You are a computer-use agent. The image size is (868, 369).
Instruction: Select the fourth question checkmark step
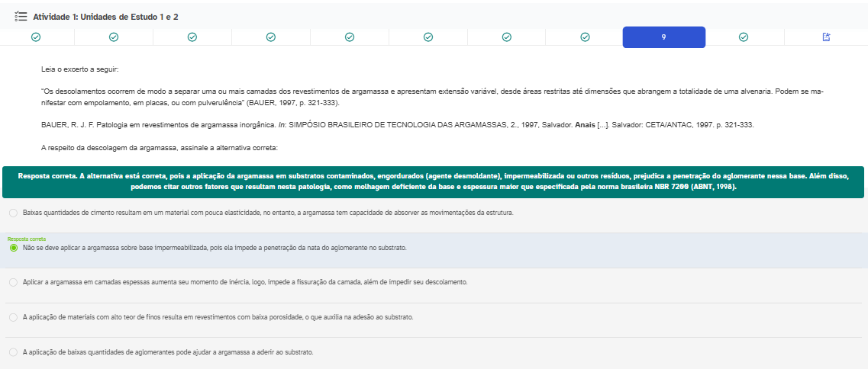point(271,37)
